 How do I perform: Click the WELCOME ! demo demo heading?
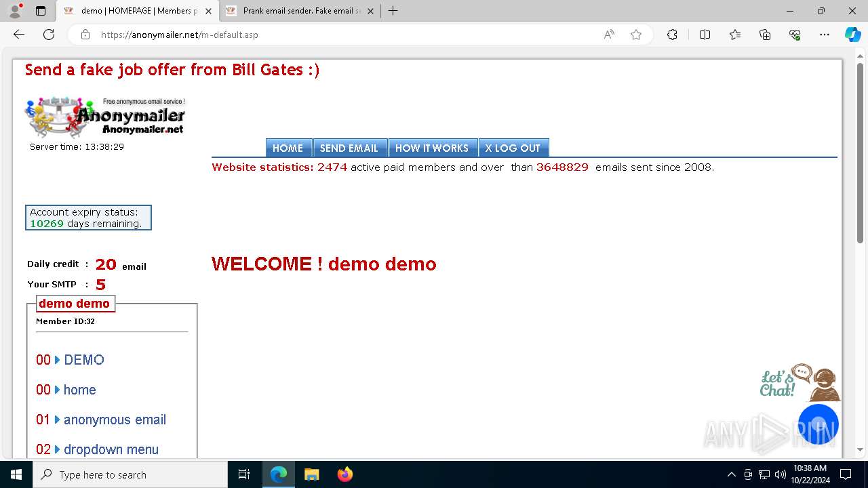[324, 264]
